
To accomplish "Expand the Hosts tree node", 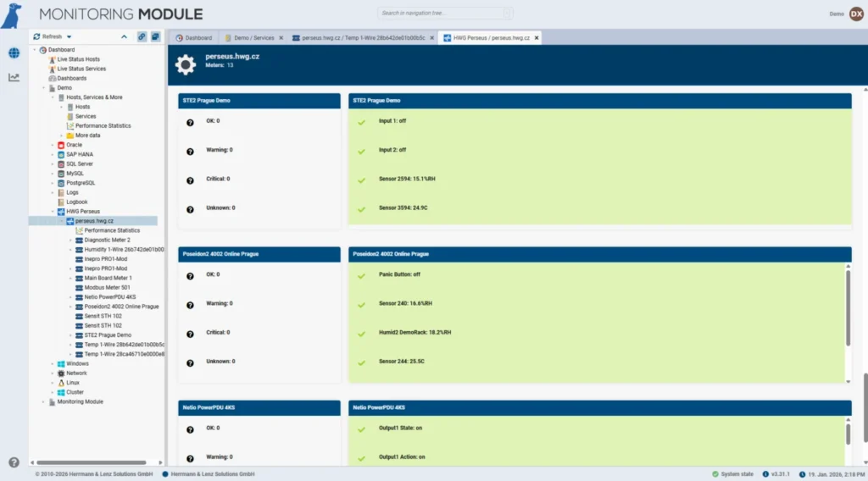I will (62, 107).
